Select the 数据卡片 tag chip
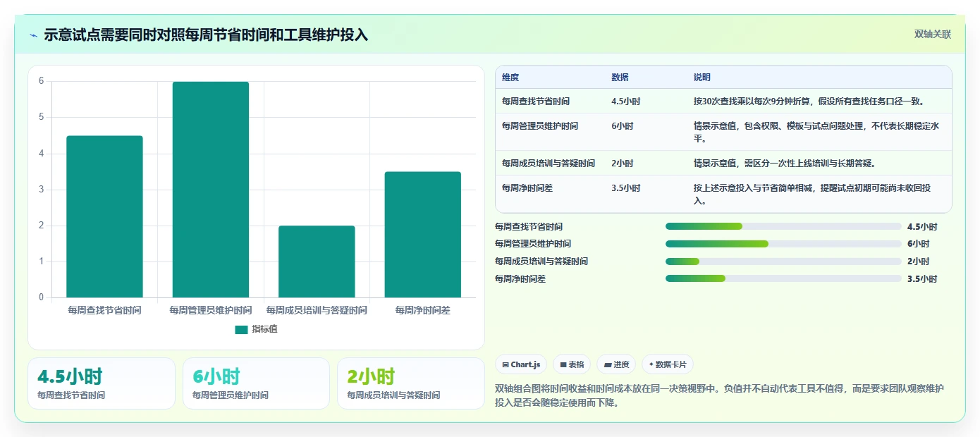The image size is (980, 437). (668, 364)
